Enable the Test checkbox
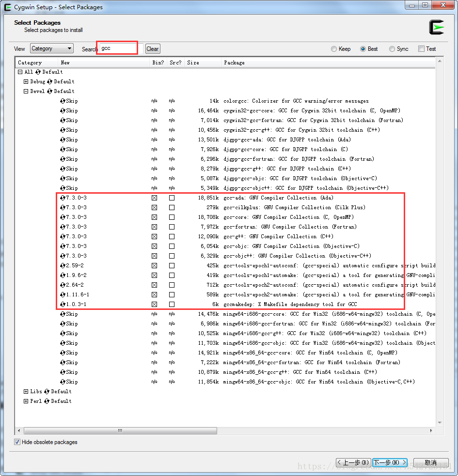Screen dimensions: 458x476 (x=421, y=49)
